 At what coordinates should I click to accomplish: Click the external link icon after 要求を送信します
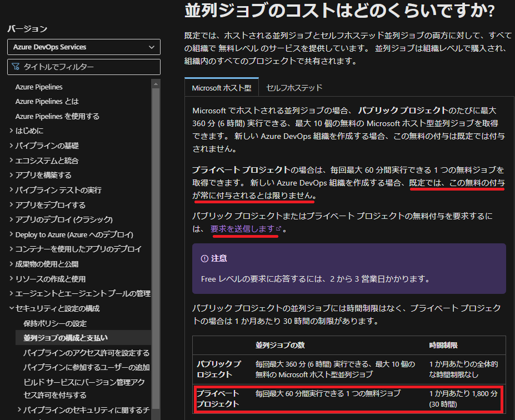(278, 228)
